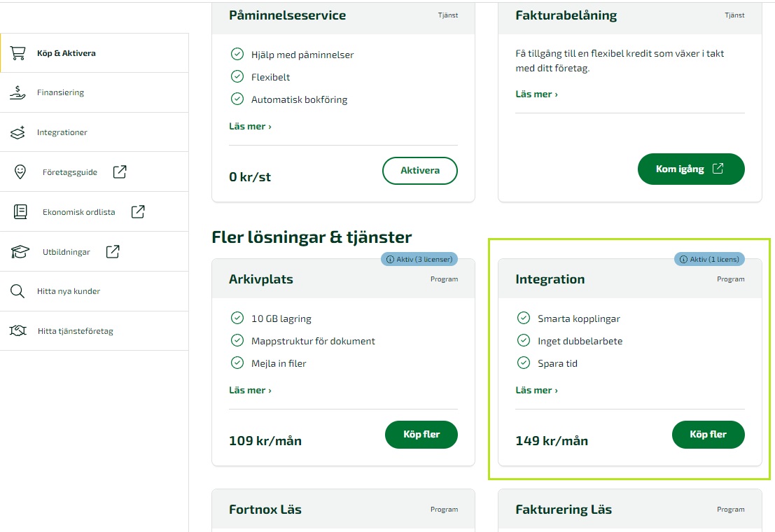Expand Läs mer in the Arkivplats card

[x=250, y=390]
